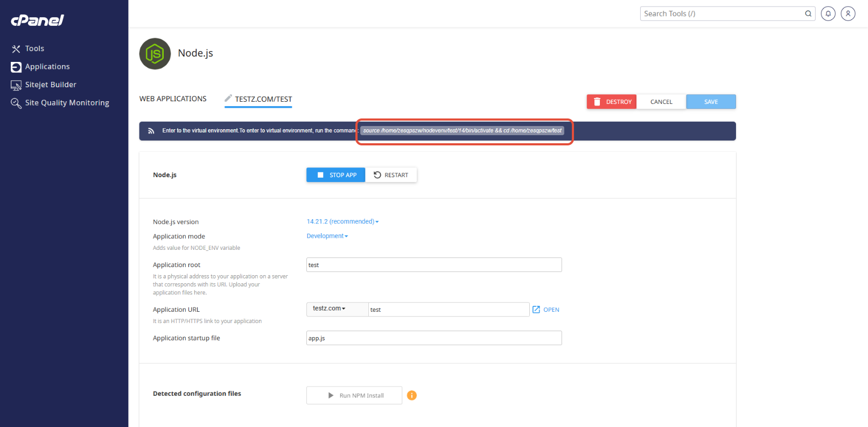The height and width of the screenshot is (427, 868).
Task: Click the Run NPM Install button
Action: 354,395
